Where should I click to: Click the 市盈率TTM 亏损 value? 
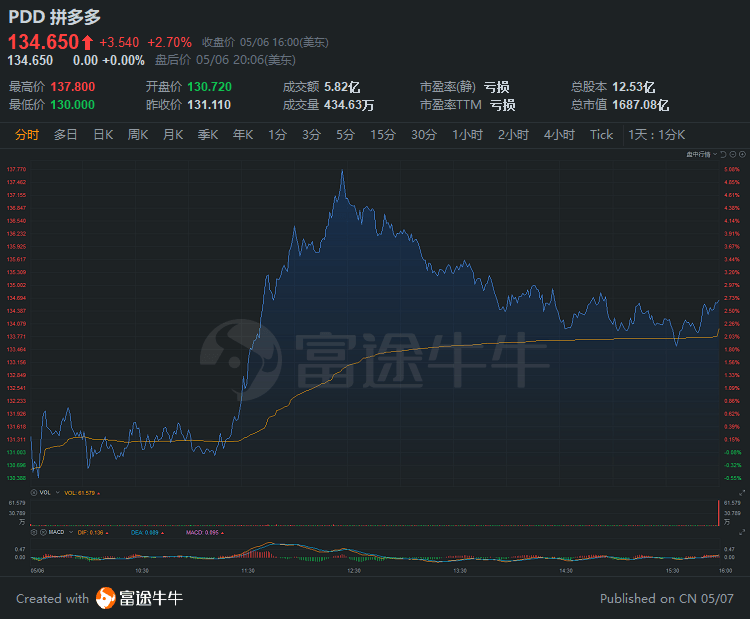pyautogui.click(x=502, y=105)
